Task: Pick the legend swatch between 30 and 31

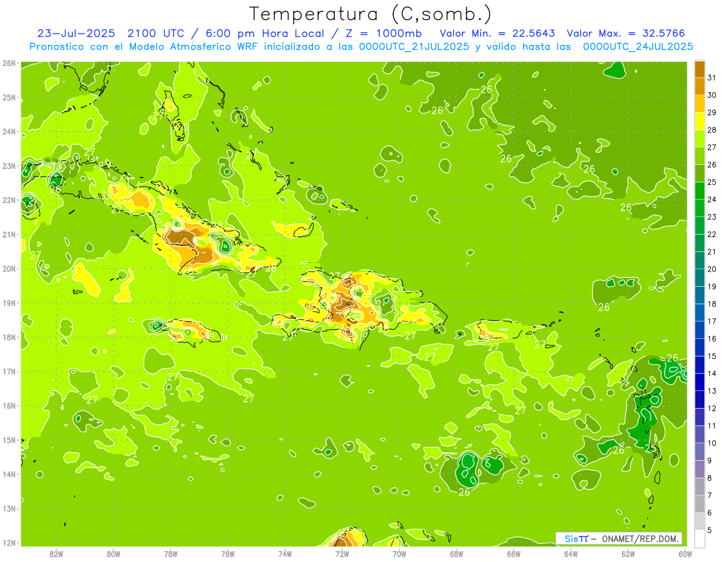Action: (699, 86)
